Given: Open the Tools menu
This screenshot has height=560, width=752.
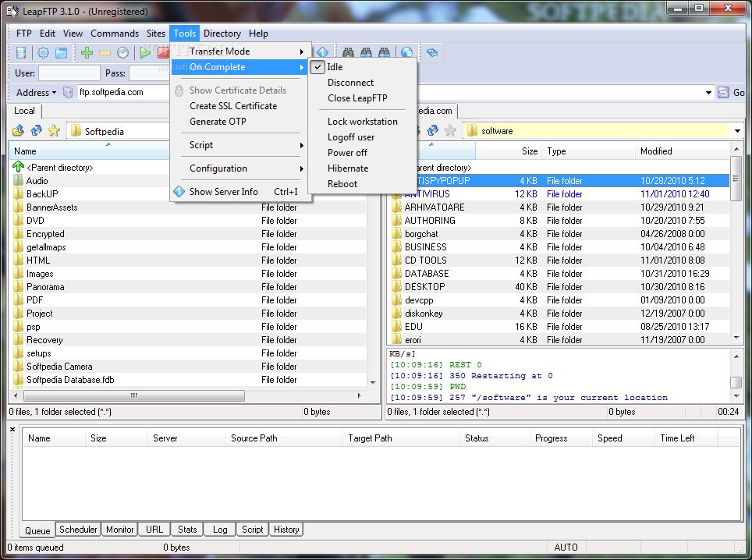Looking at the screenshot, I should click(x=185, y=34).
